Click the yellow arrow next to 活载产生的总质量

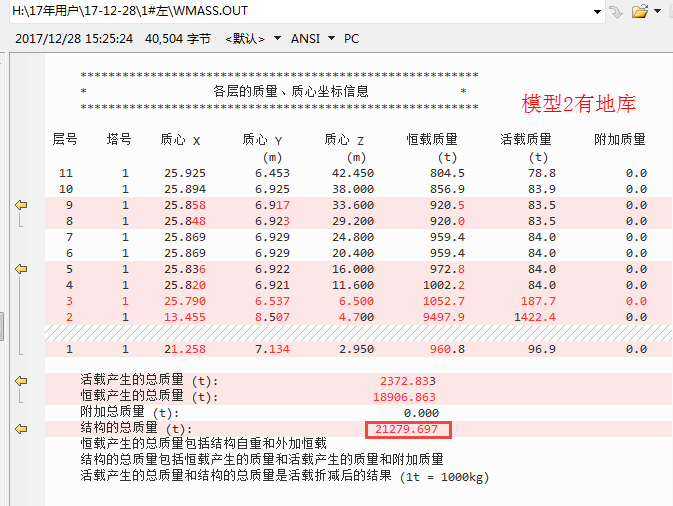[x=21, y=381]
